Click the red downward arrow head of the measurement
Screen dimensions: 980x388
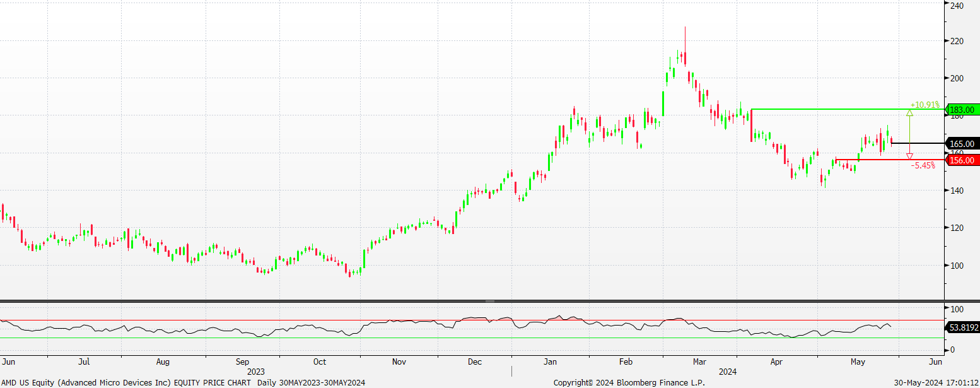pyautogui.click(x=909, y=156)
